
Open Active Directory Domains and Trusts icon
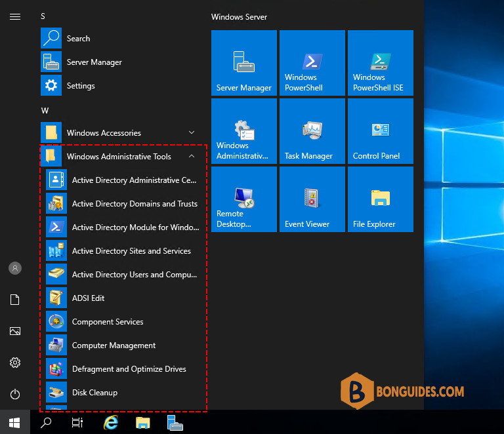coord(56,203)
